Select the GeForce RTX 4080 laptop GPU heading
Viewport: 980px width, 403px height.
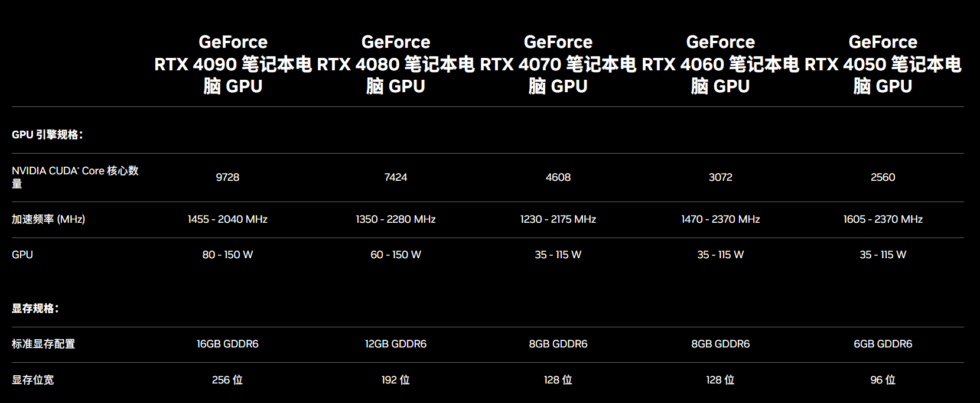(395, 64)
